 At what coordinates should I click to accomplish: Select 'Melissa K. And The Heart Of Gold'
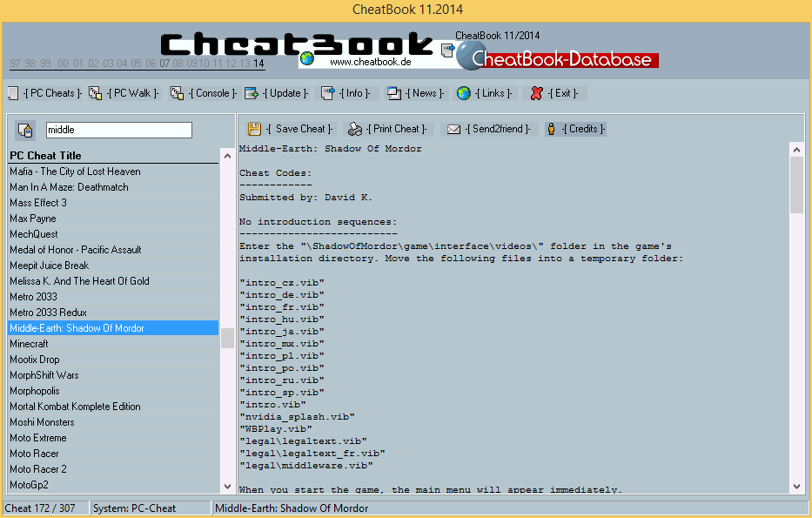[x=113, y=281]
